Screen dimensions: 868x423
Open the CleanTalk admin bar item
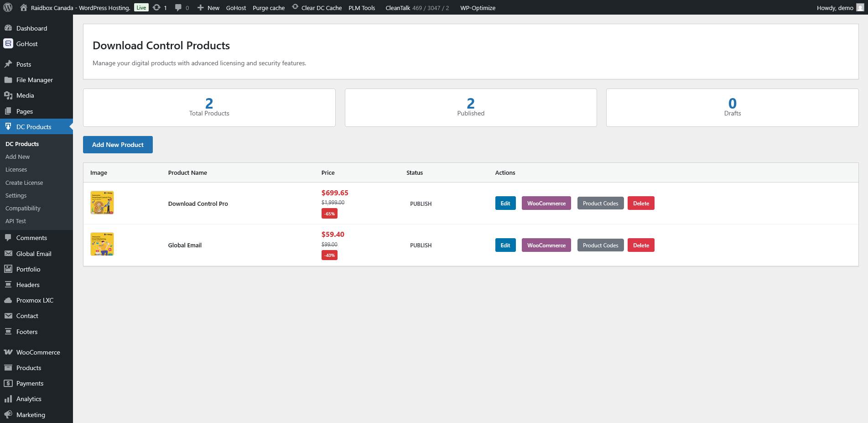(x=417, y=8)
